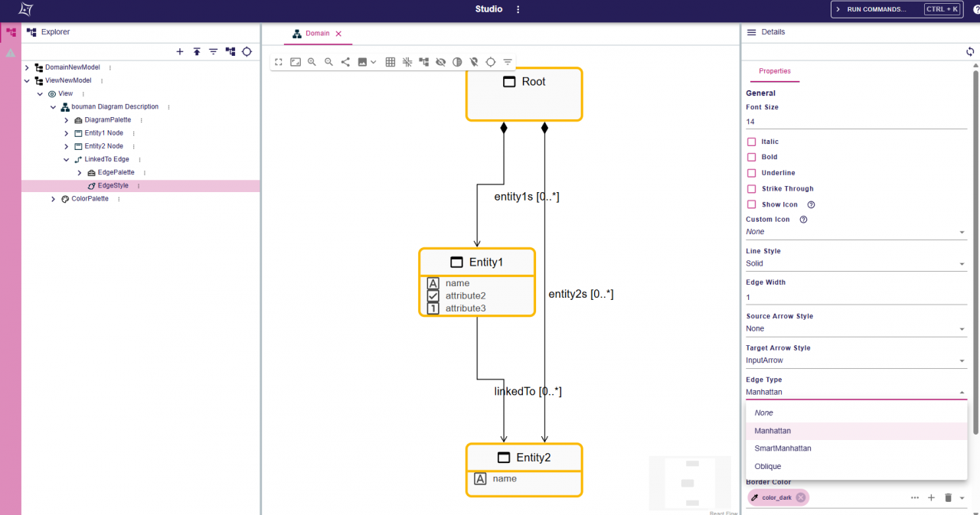Open the Run Commands button
This screenshot has width=980, height=515.
pyautogui.click(x=896, y=9)
